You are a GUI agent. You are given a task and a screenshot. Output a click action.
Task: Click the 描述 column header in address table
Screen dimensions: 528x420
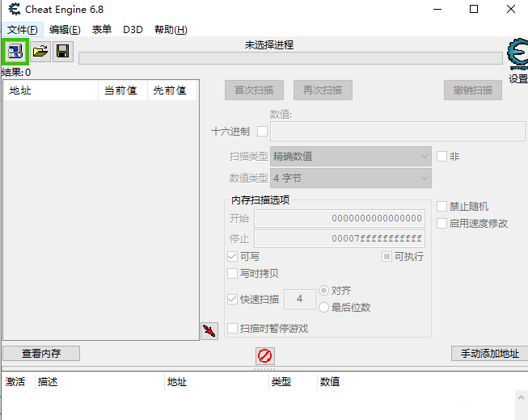pos(99,382)
